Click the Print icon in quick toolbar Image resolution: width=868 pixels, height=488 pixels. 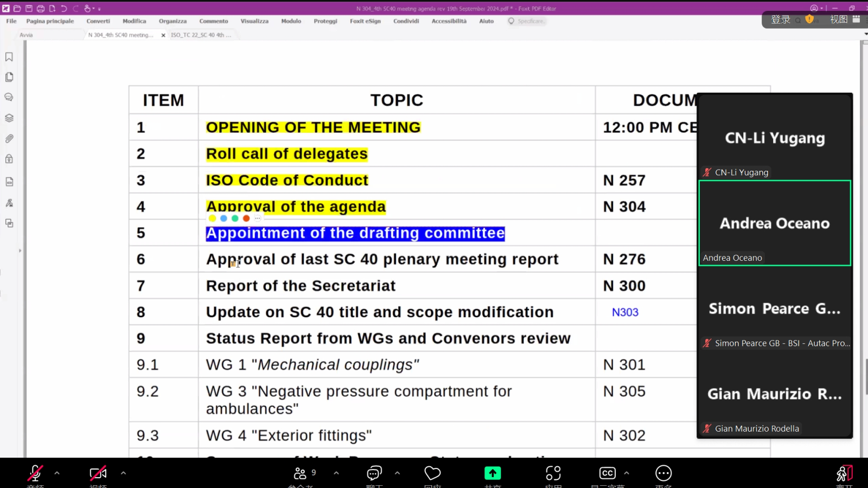41,9
